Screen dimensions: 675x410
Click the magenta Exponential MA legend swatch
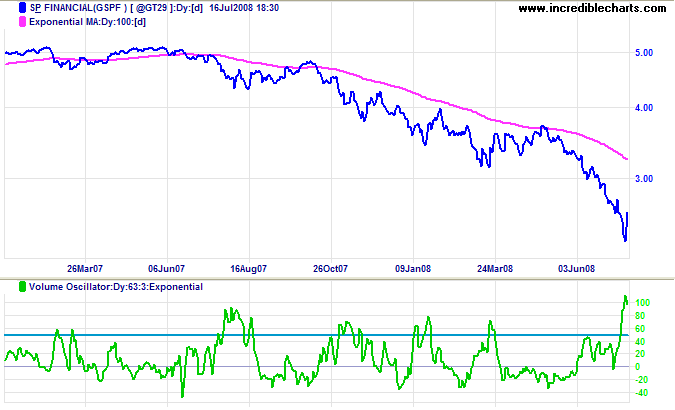(x=22, y=22)
